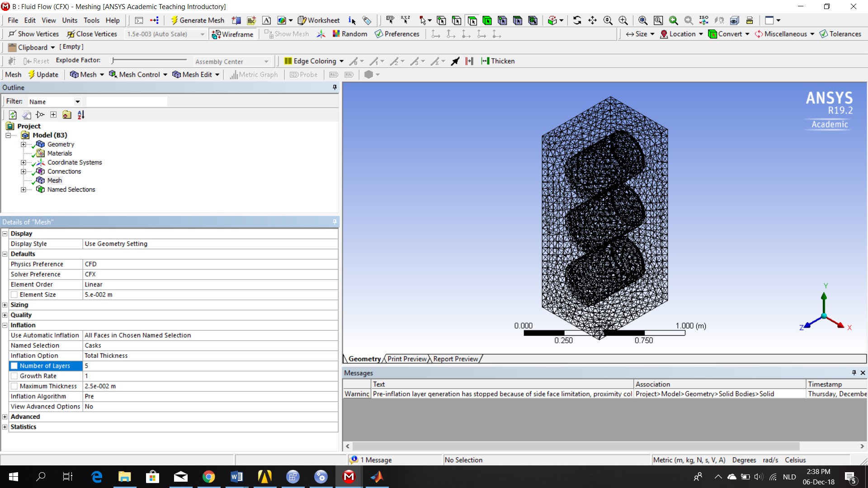Viewport: 868px width, 488px height.
Task: Check the Element Size parameter box
Action: coord(14,295)
